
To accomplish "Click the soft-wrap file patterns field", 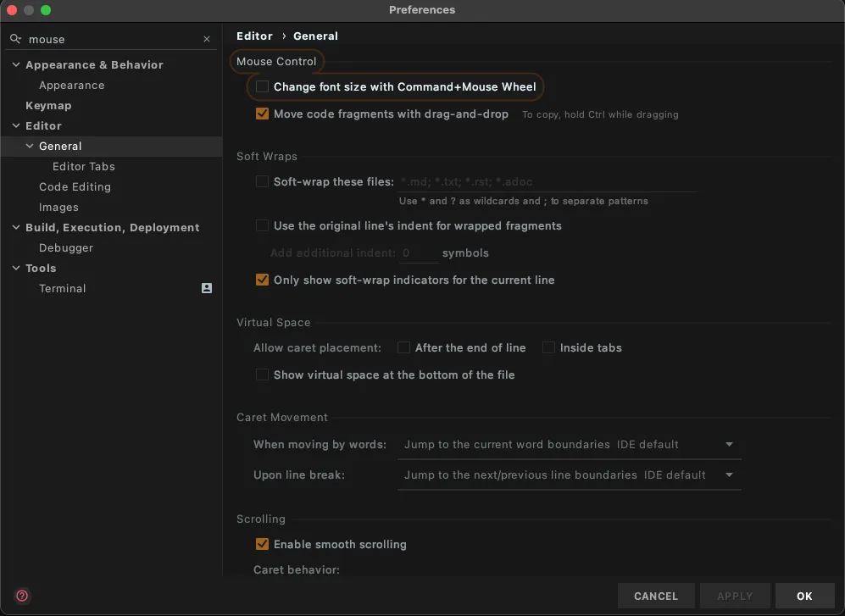I will coord(548,181).
